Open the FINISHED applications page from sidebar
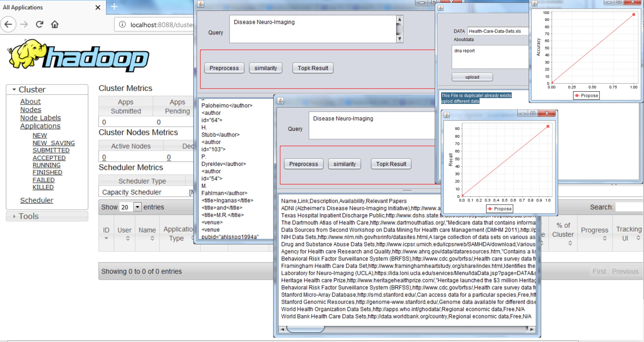Image resolution: width=644 pixels, height=342 pixels. tap(47, 172)
